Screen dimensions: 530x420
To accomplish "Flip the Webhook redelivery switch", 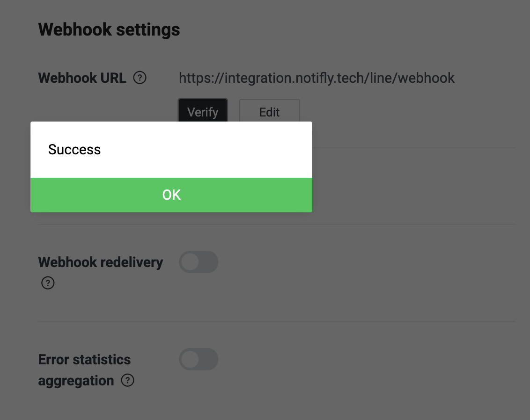I will [199, 262].
